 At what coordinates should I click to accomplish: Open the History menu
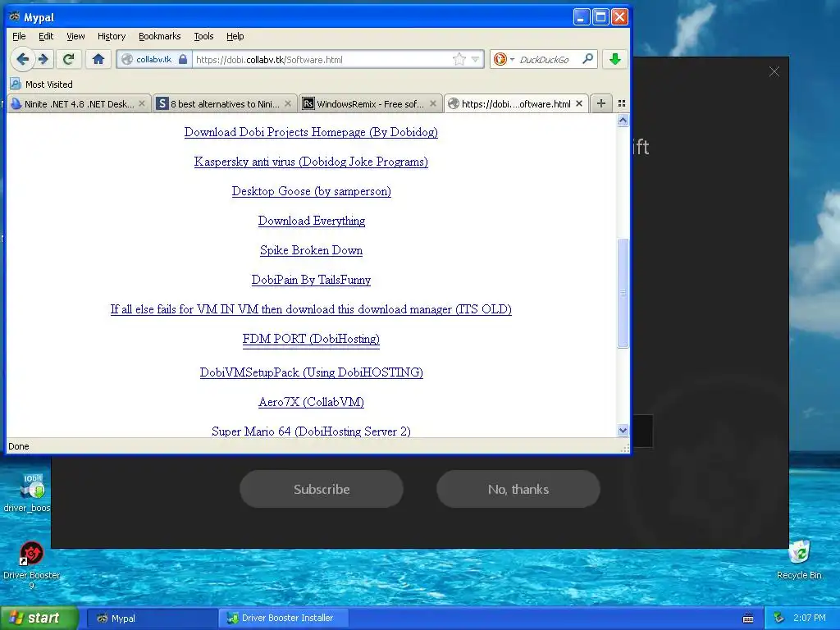point(112,36)
